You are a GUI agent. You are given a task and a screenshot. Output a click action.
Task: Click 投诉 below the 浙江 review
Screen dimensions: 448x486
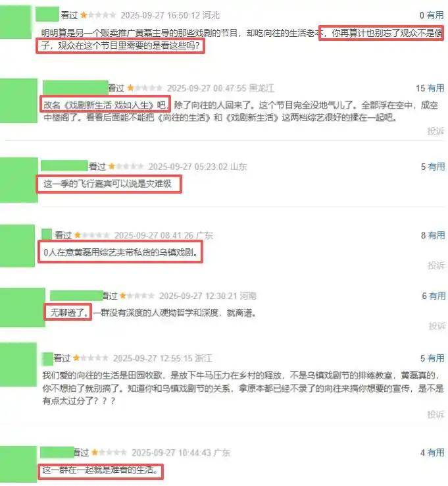(x=436, y=414)
